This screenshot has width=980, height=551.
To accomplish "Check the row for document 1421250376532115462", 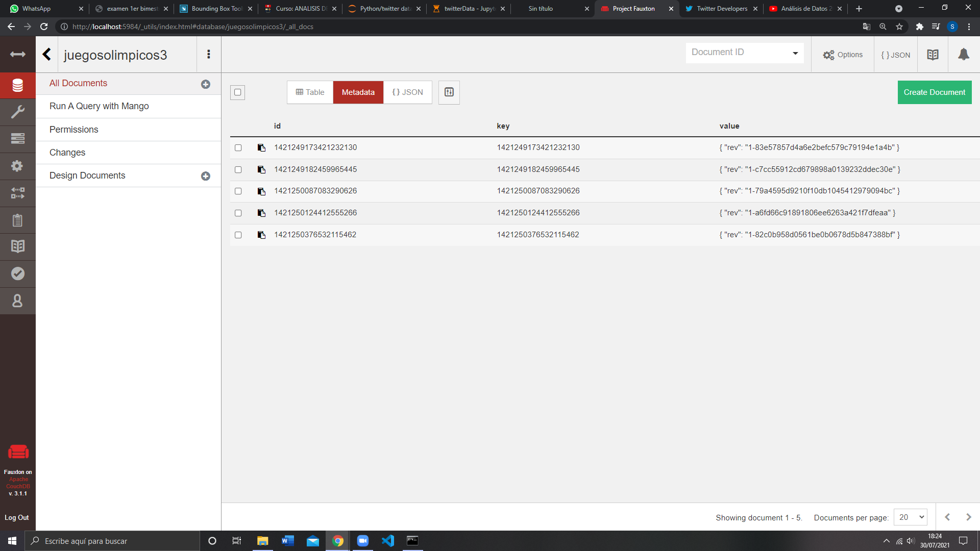I will point(238,235).
